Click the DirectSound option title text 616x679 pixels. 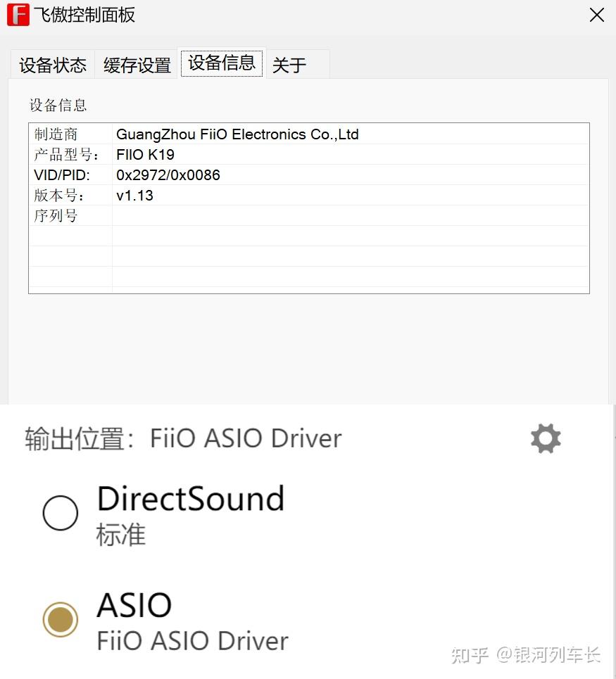191,499
